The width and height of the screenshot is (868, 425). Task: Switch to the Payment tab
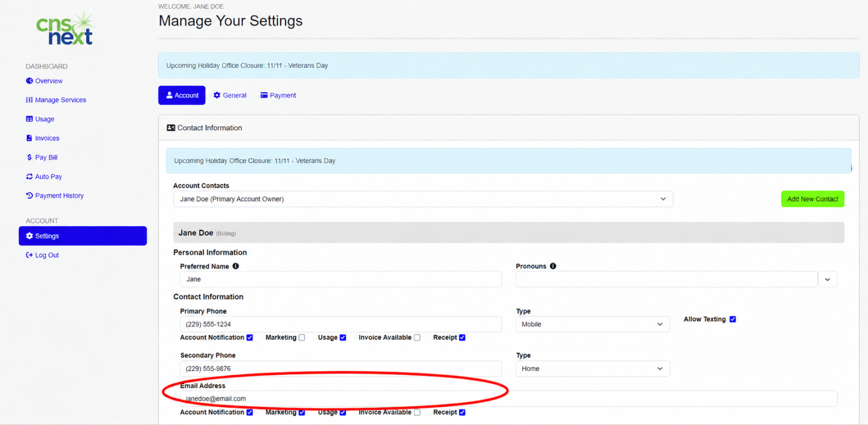(278, 95)
